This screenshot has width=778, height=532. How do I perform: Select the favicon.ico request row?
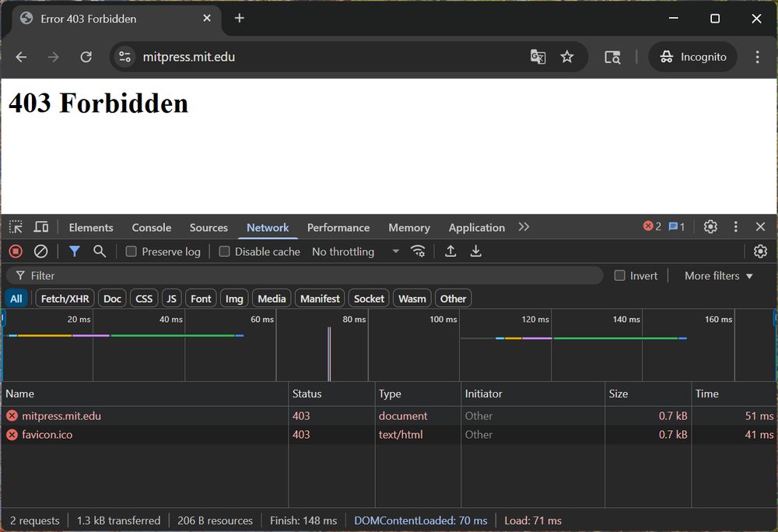pyautogui.click(x=389, y=435)
